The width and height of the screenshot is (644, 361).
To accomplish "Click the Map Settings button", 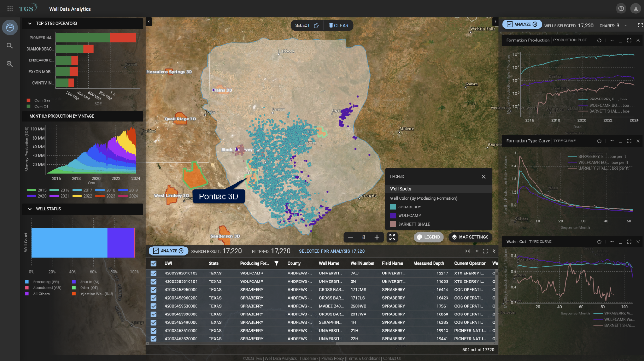I will (470, 237).
